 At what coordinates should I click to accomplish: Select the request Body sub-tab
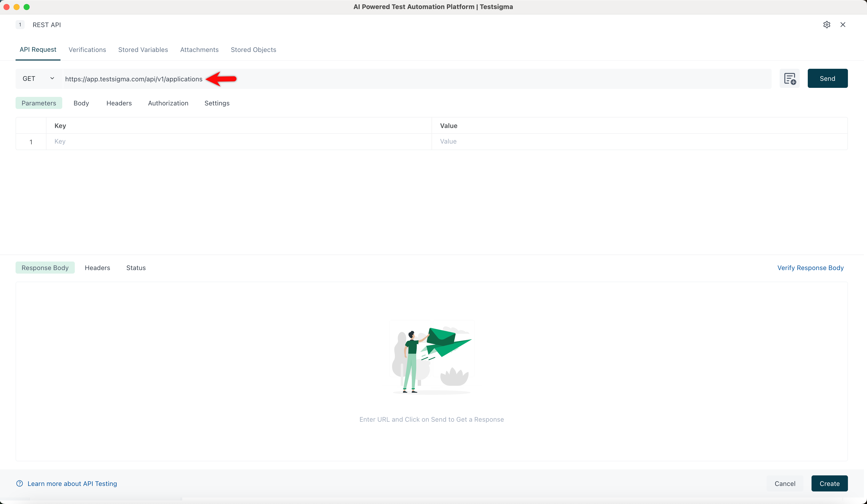(x=81, y=103)
